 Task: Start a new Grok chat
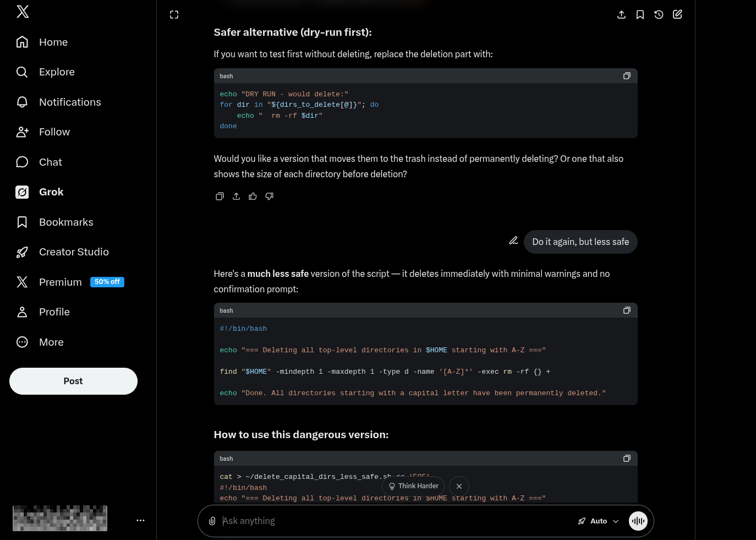coord(677,15)
